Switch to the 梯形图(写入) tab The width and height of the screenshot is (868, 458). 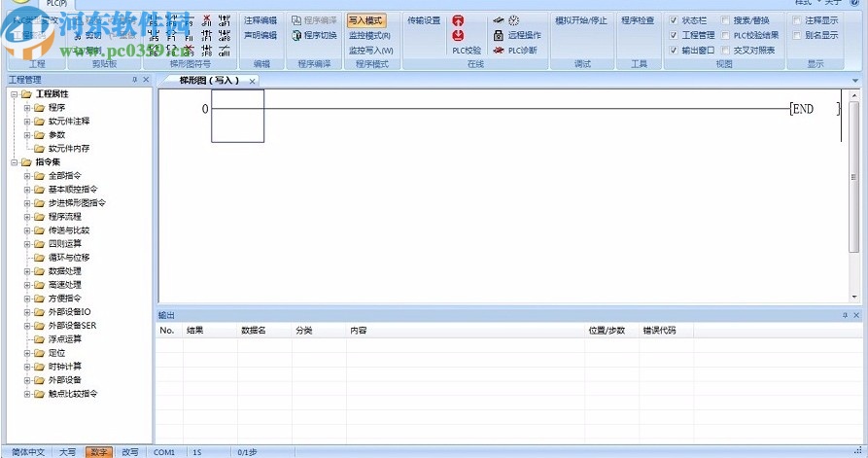(209, 81)
